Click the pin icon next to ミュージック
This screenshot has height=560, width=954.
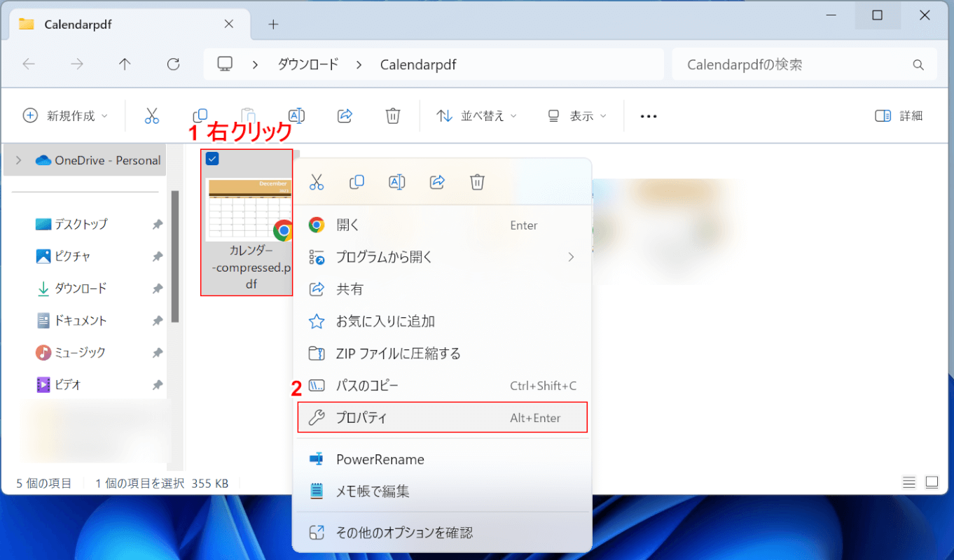(158, 353)
